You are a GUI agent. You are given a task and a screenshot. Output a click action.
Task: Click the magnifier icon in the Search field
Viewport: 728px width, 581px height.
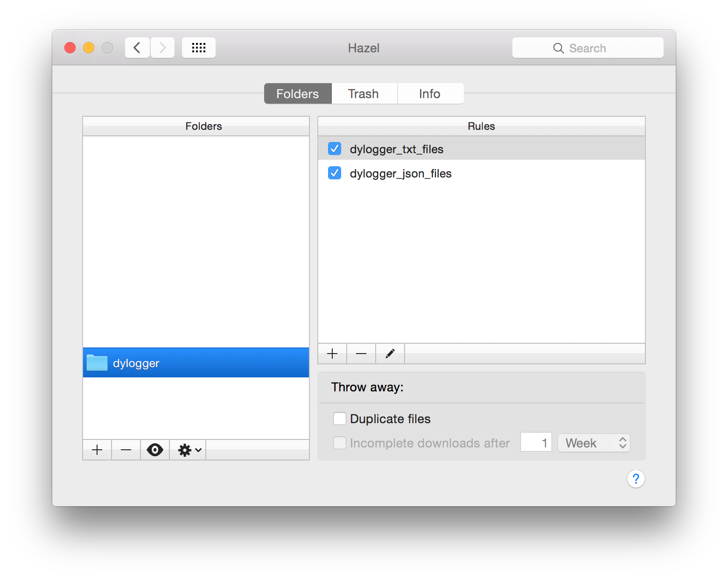558,48
